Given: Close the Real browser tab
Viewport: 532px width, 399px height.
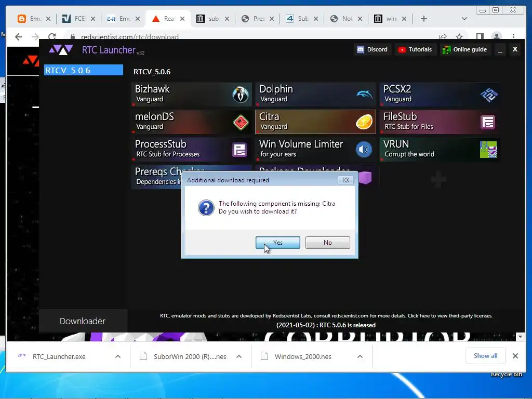Looking at the screenshot, I should 182,19.
